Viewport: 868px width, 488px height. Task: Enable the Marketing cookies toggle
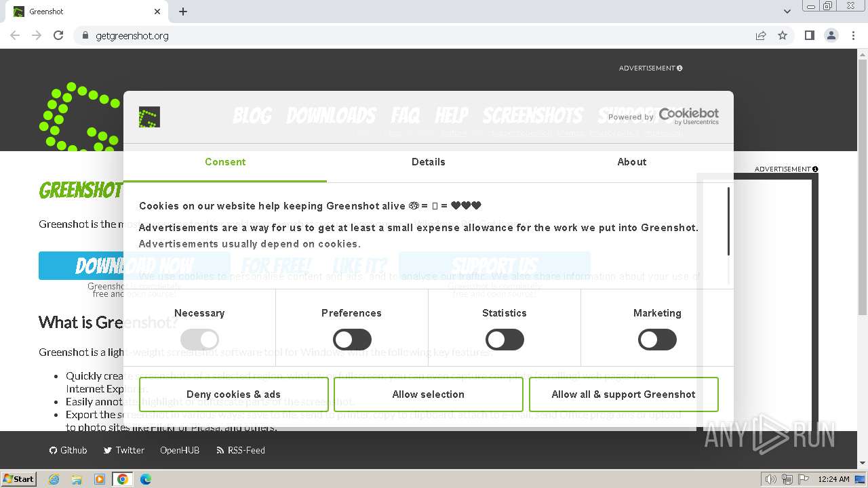click(x=657, y=340)
